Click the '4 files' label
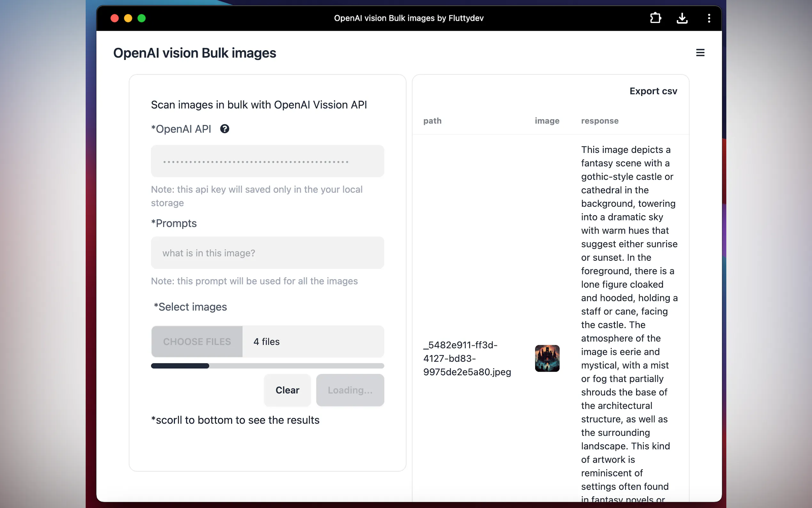Screen dimensions: 812x508 [x=267, y=342]
